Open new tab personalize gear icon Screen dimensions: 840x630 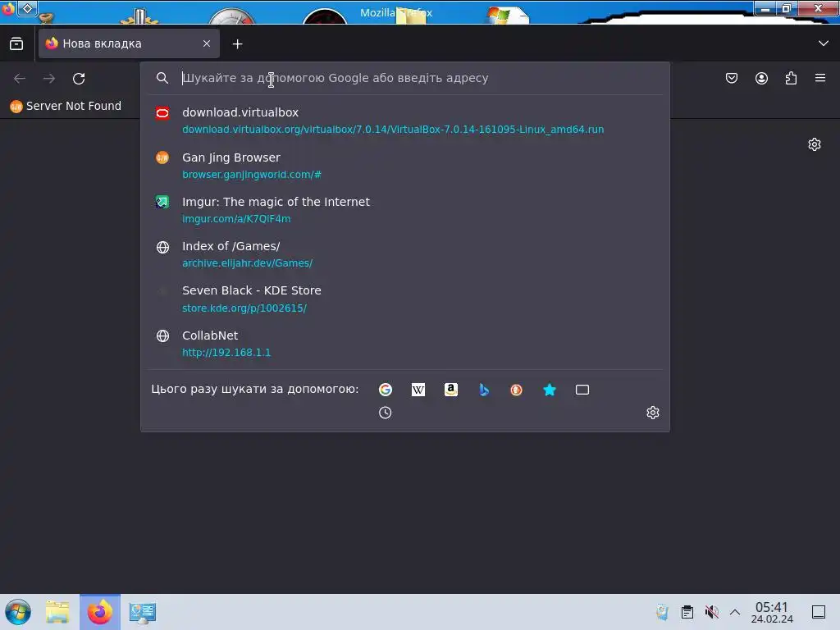815,144
